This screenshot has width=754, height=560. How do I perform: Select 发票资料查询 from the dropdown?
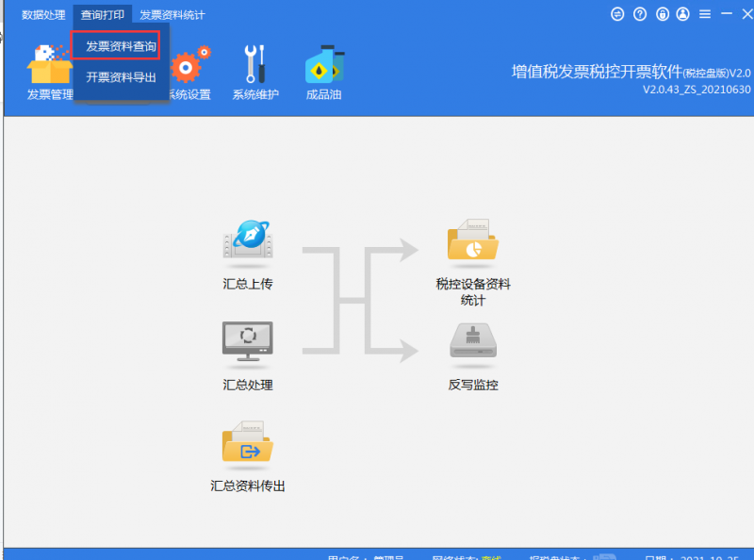pyautogui.click(x=121, y=45)
